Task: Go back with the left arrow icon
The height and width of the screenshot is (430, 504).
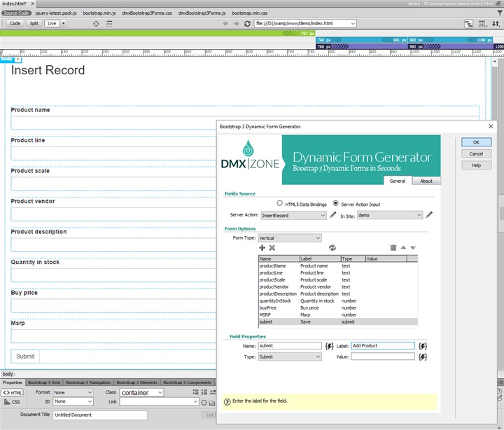Action: [x=225, y=24]
